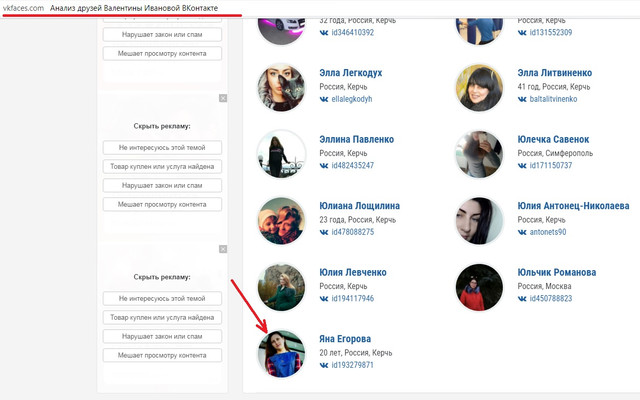Open the id478088275 profile link
640x400 pixels.
click(353, 232)
